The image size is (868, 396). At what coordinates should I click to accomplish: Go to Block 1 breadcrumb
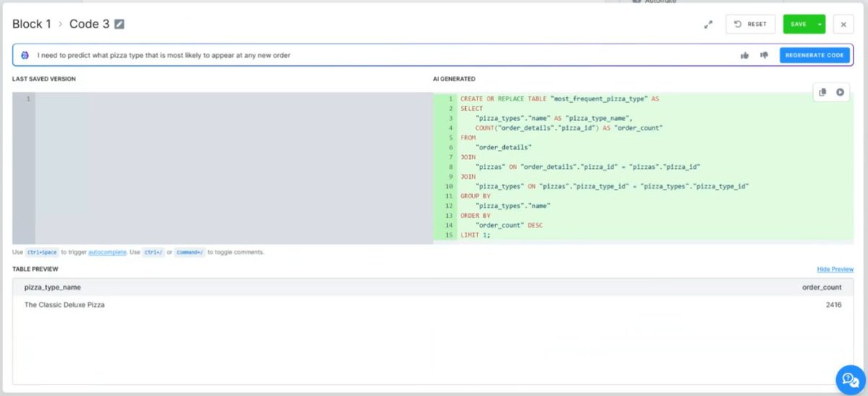point(32,24)
